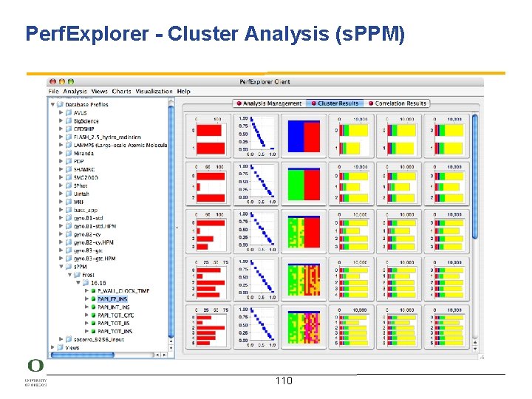Click the tree horizontal scroll right arrow
Viewport: 532px width, 399px height.
pos(165,355)
